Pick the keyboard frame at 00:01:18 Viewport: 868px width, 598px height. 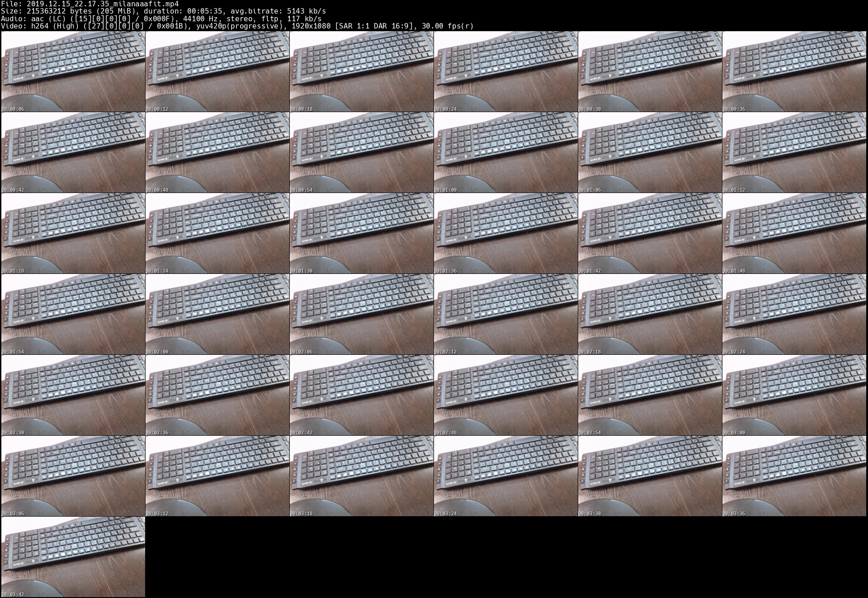(x=73, y=233)
